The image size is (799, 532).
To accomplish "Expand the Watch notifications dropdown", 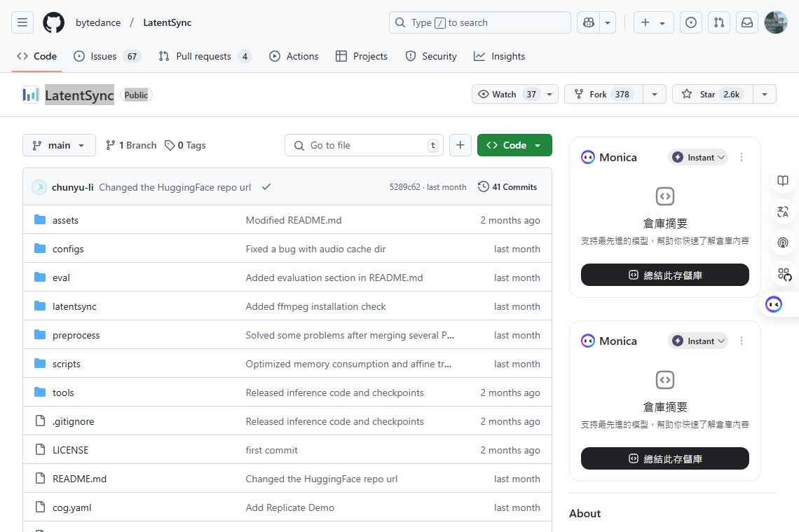I will 549,94.
